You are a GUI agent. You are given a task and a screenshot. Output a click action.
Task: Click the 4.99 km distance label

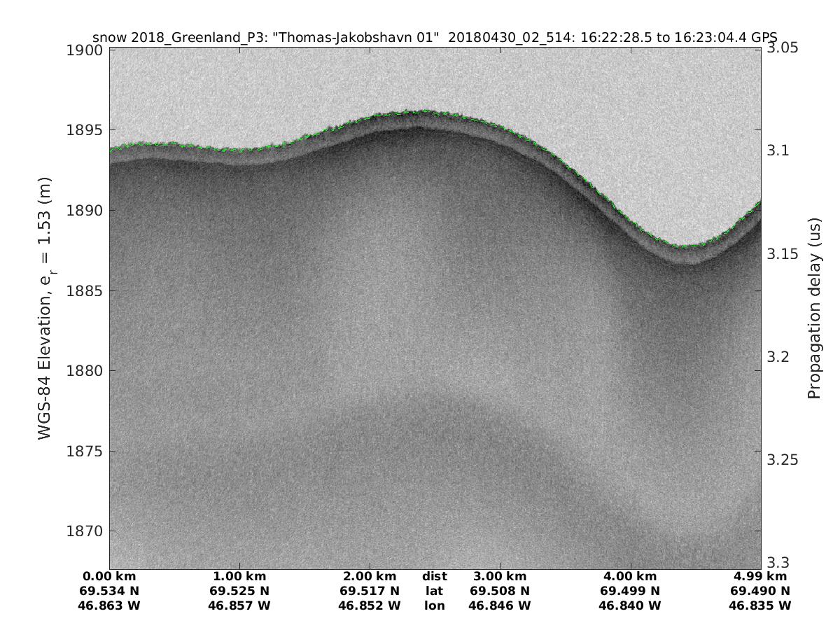(761, 576)
